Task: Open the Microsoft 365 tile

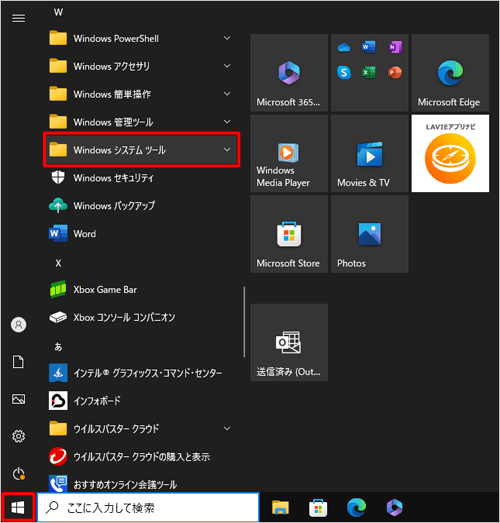Action: pos(289,73)
